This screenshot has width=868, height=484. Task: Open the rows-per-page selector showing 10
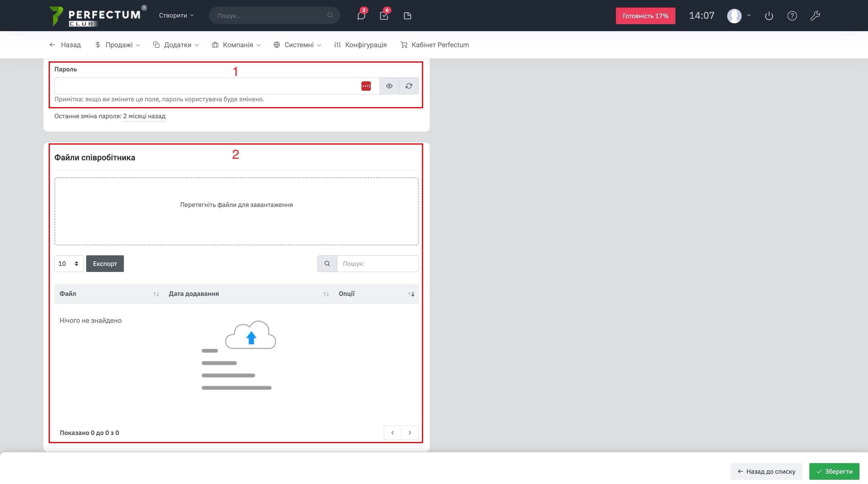69,263
